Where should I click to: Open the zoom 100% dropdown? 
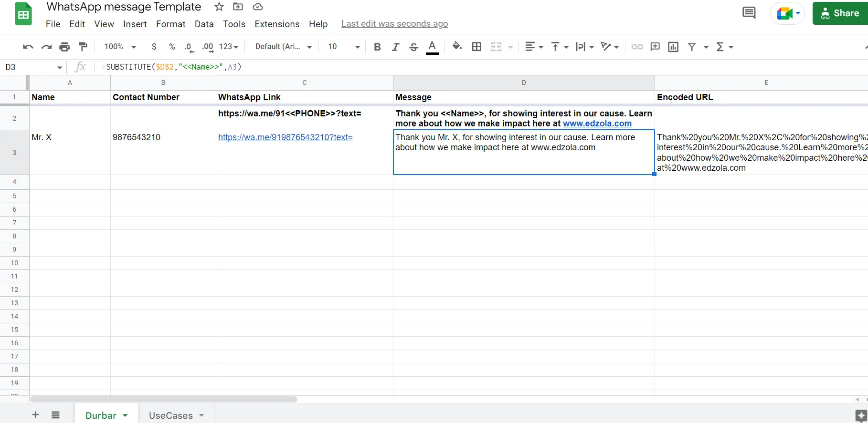point(120,47)
